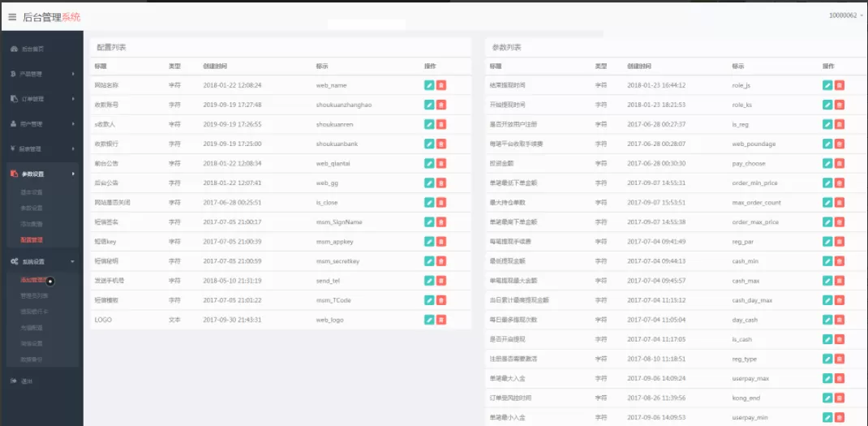868x426 pixels.
Task: Expand the 订单管理 sidebar menu
Action: 41,99
